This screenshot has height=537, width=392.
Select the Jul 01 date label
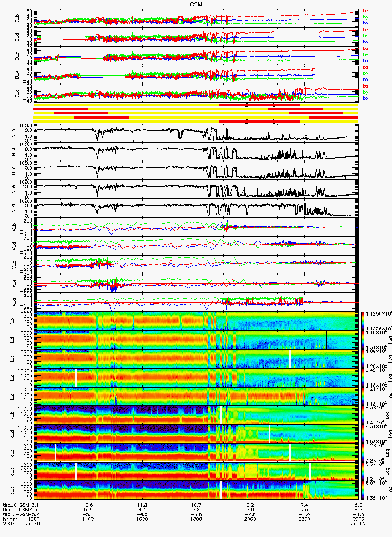click(x=33, y=524)
